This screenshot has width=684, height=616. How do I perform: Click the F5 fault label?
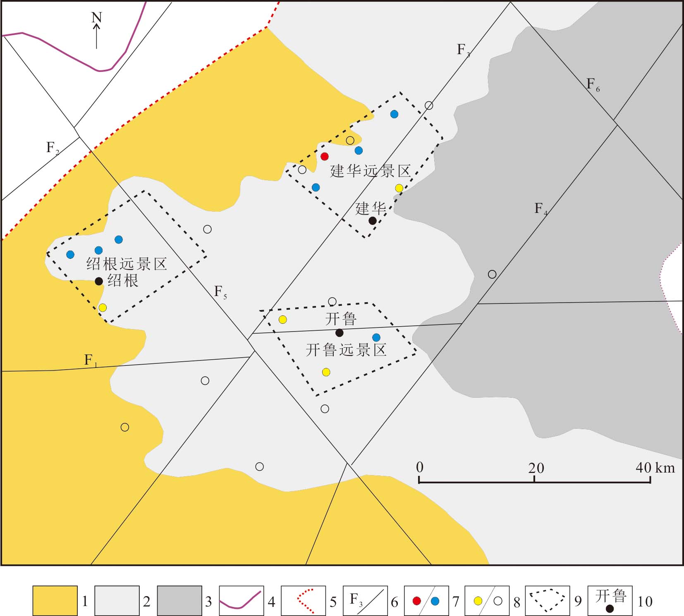pyautogui.click(x=220, y=292)
